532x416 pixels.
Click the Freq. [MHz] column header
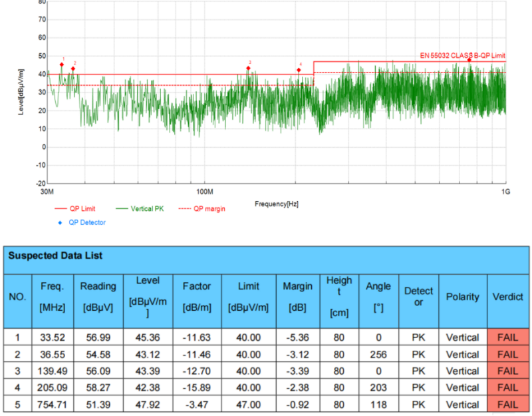(x=51, y=297)
